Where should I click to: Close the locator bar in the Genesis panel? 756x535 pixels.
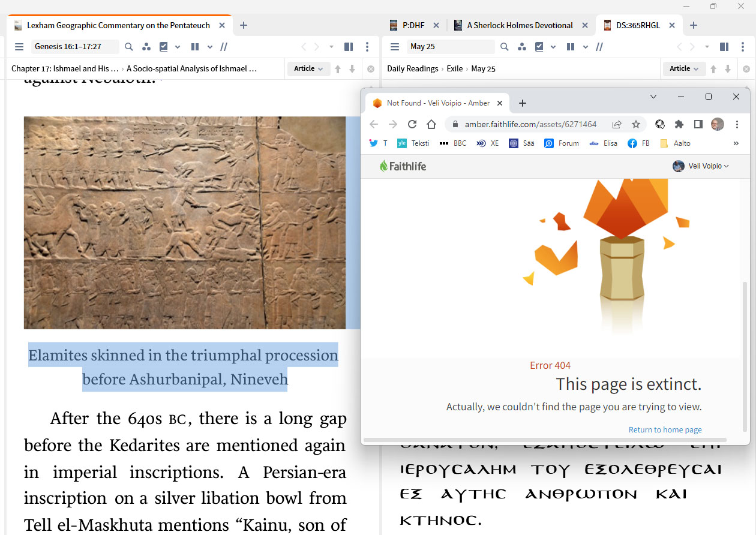(x=371, y=69)
